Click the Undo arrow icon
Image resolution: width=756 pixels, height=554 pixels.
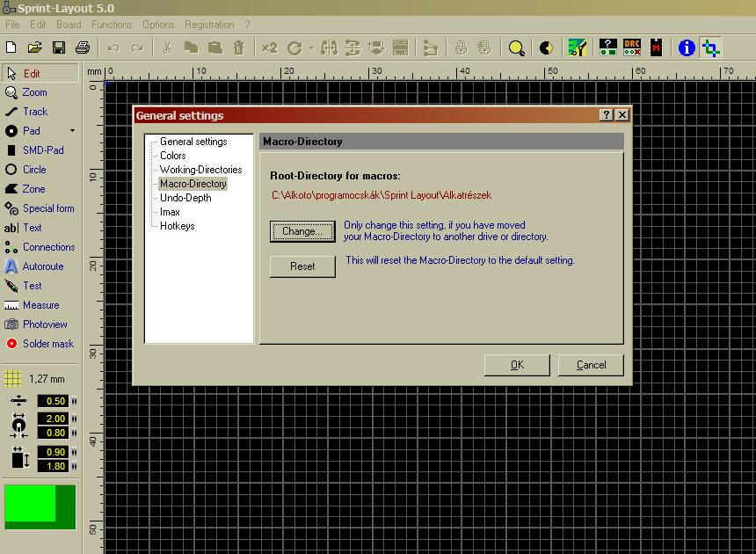(113, 47)
